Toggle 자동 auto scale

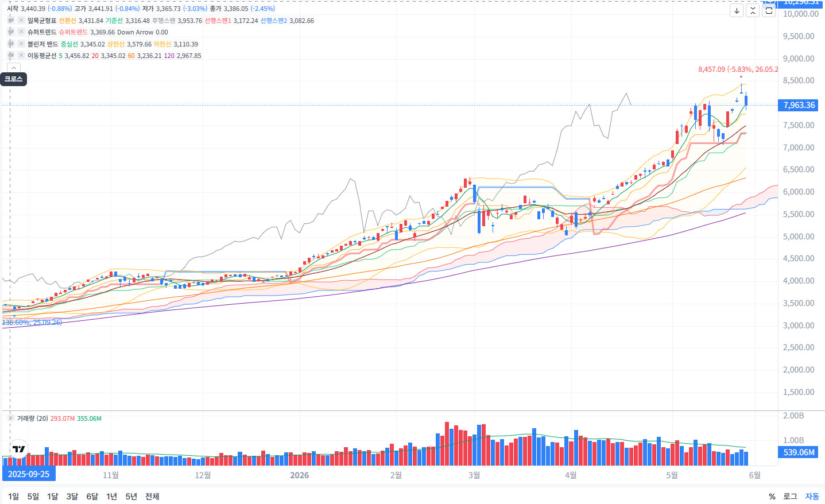[812, 497]
